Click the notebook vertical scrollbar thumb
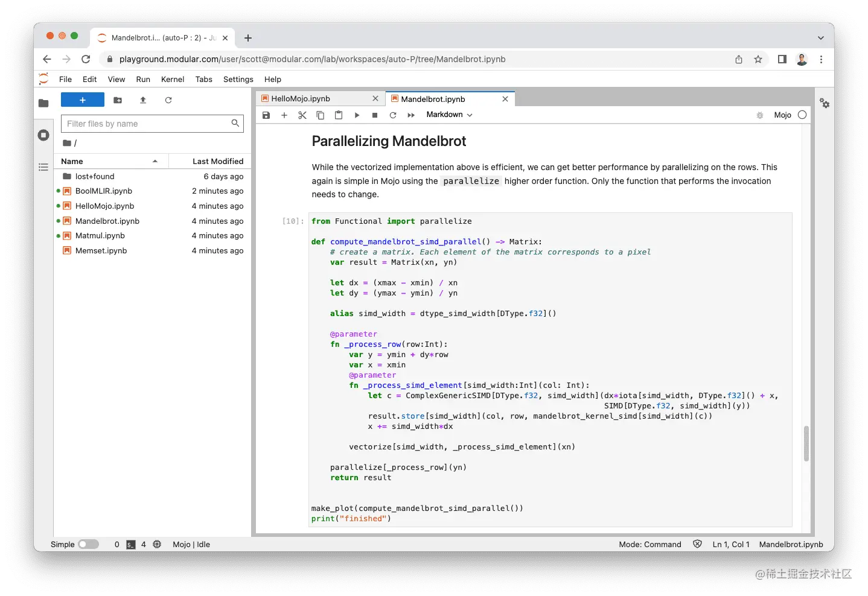Image resolution: width=868 pixels, height=596 pixels. point(806,443)
